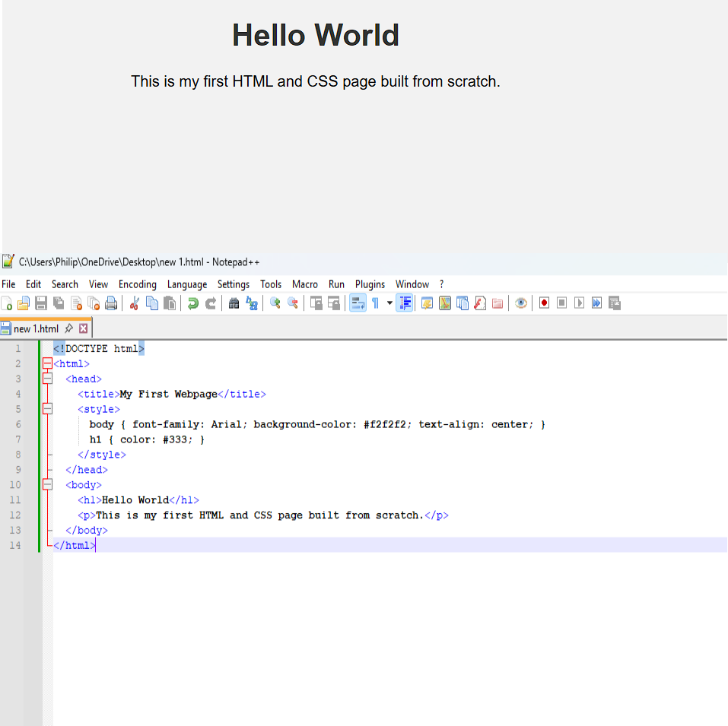Image resolution: width=728 pixels, height=726 pixels.
Task: Select the new 1.html tab
Action: point(35,328)
